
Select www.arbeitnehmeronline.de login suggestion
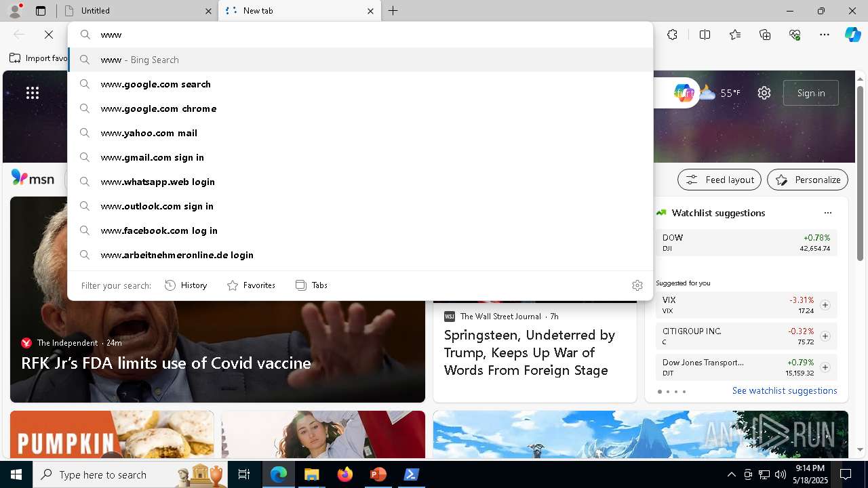click(x=360, y=255)
